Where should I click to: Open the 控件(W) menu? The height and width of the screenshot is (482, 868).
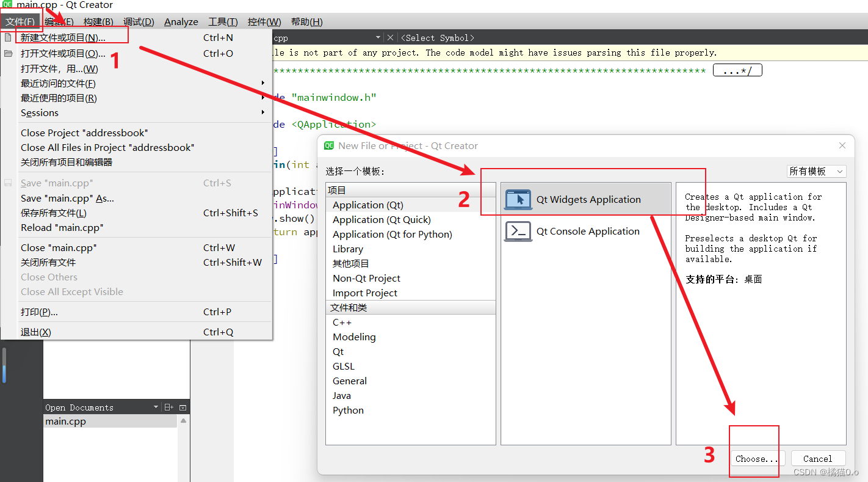(264, 22)
